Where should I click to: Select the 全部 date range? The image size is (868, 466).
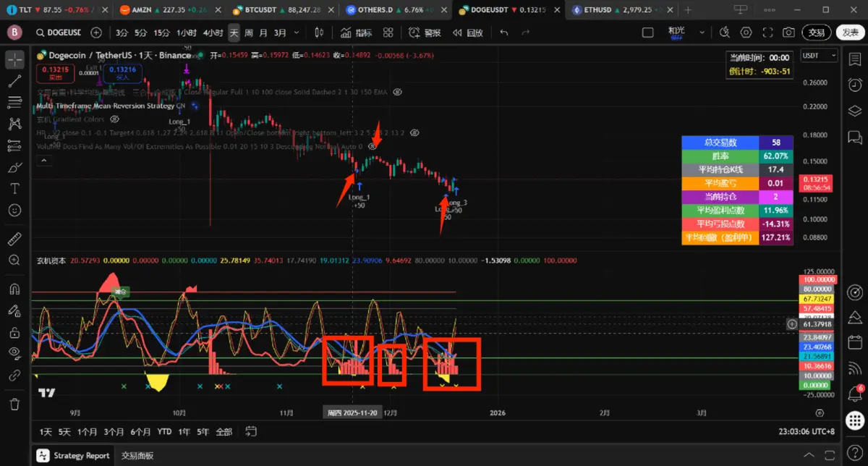[224, 432]
